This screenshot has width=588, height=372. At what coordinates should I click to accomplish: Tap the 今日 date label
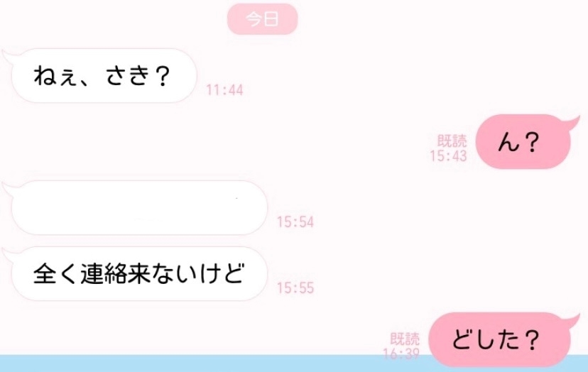pyautogui.click(x=262, y=19)
